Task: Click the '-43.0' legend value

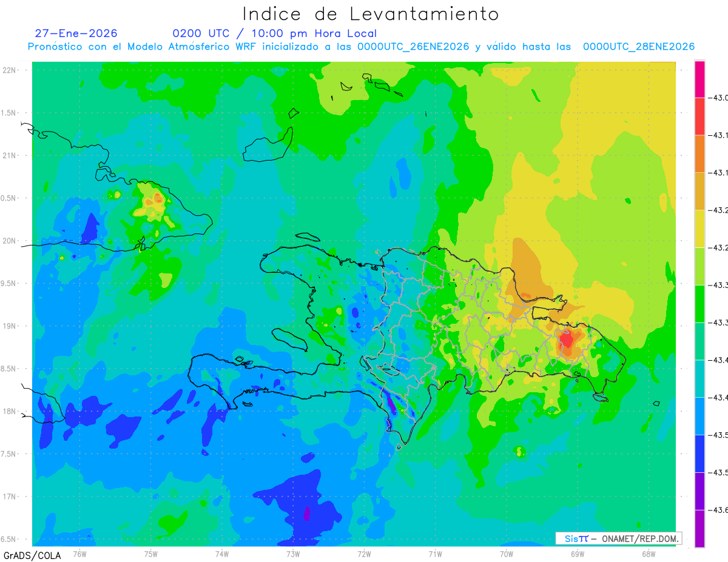Action: (x=719, y=98)
